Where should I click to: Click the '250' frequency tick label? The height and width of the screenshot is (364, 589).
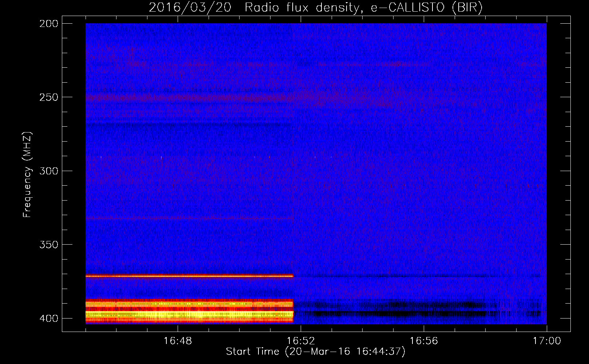[x=49, y=97]
